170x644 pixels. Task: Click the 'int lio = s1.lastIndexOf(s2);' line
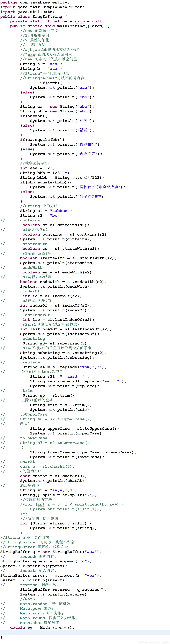pyautogui.click(x=59, y=320)
